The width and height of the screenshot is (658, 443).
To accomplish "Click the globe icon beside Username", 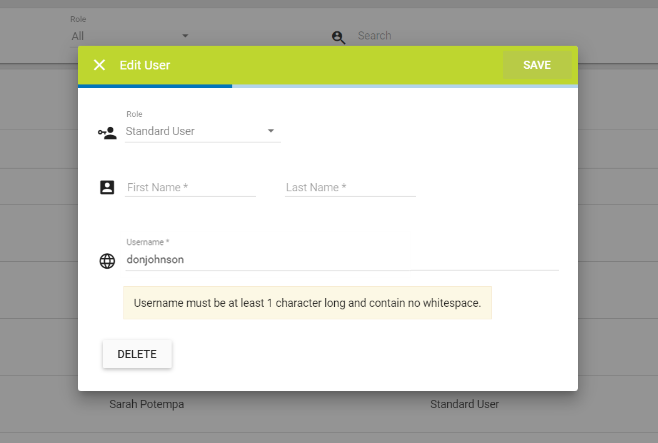I will 107,260.
